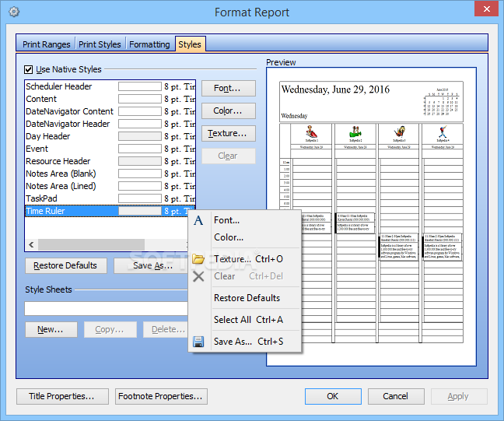This screenshot has width=504, height=421.
Task: Click the Clear X icon in context menu
Action: point(198,276)
